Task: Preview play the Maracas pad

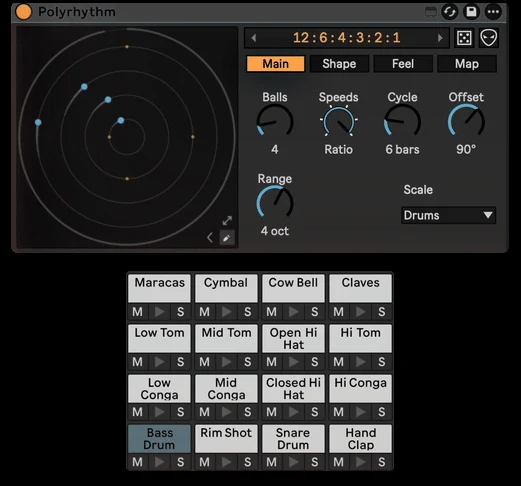Action: (159, 312)
